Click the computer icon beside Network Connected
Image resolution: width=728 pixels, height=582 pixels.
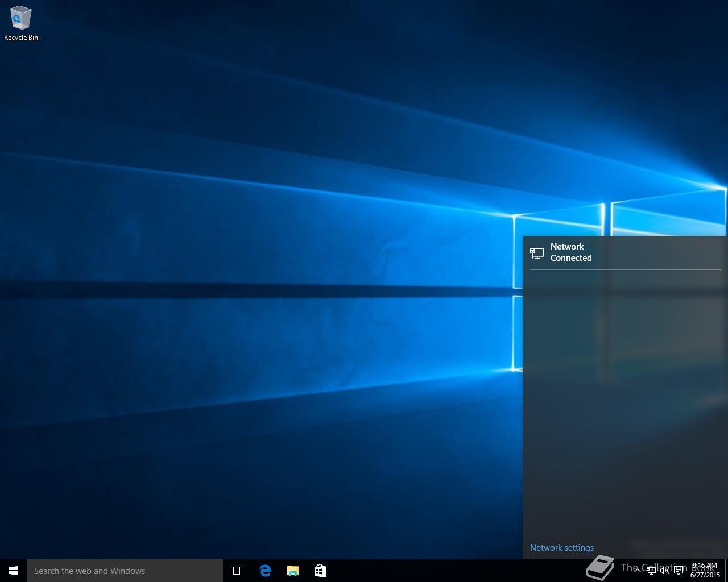point(537,253)
